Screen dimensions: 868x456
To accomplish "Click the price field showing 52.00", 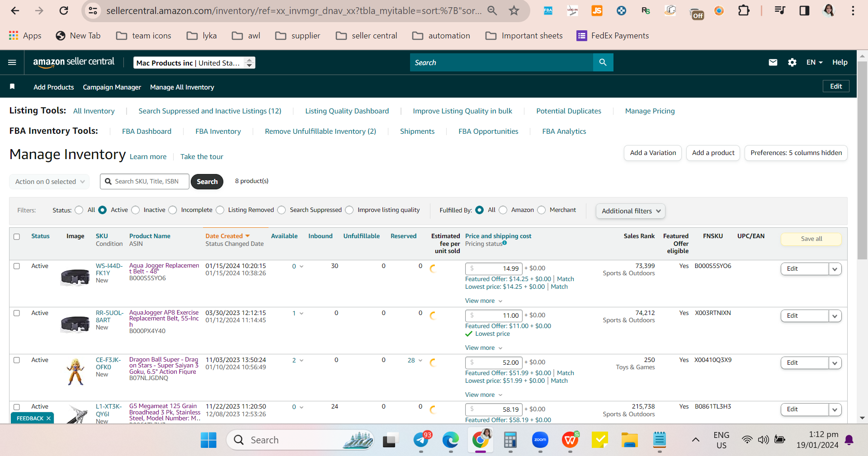I will [494, 362].
